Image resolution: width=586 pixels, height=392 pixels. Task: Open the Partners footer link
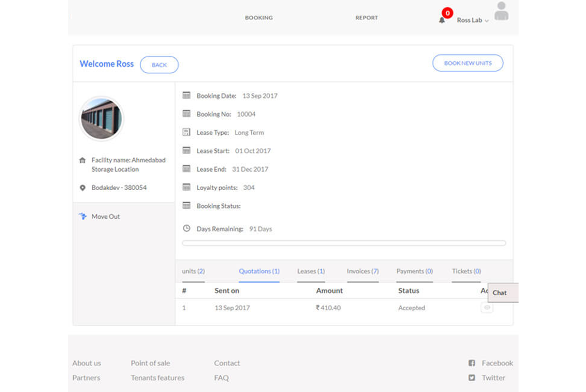point(86,377)
